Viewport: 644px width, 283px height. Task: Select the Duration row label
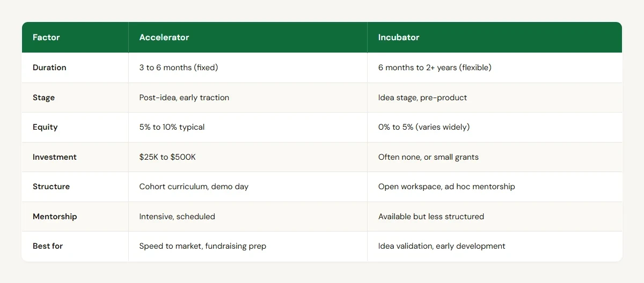[x=75, y=68]
